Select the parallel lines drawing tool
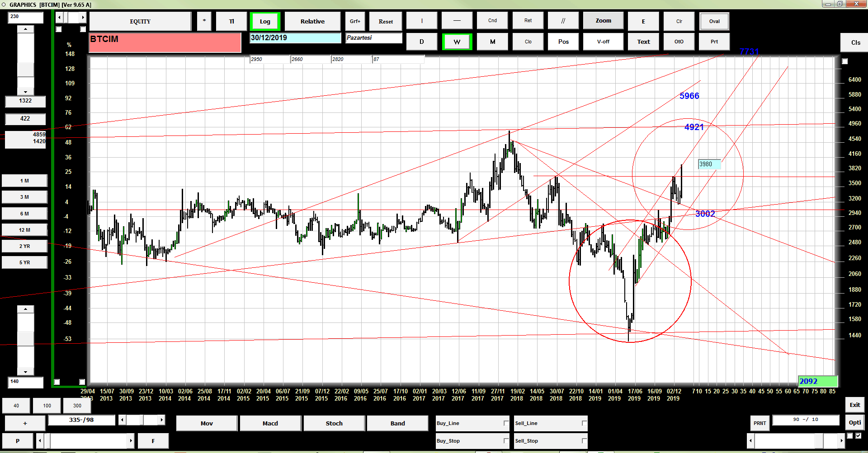This screenshot has width=868, height=453. [563, 21]
